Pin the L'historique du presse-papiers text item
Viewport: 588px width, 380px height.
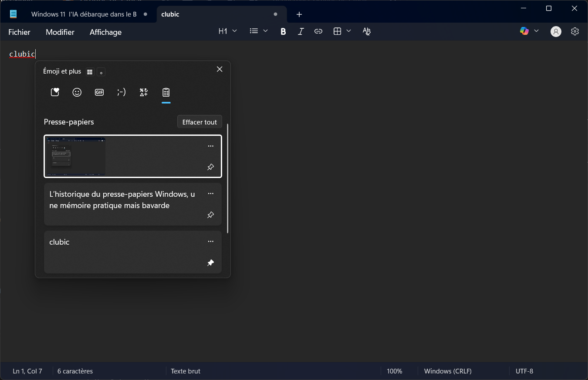coord(211,215)
